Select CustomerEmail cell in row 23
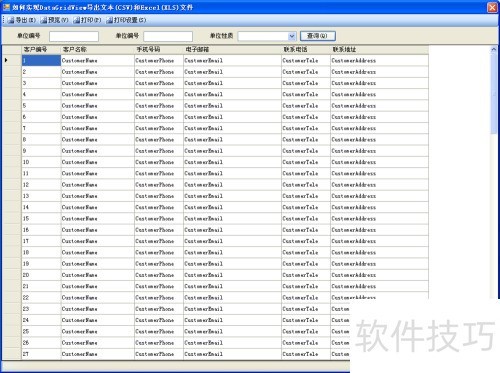500x373 pixels. [x=232, y=309]
